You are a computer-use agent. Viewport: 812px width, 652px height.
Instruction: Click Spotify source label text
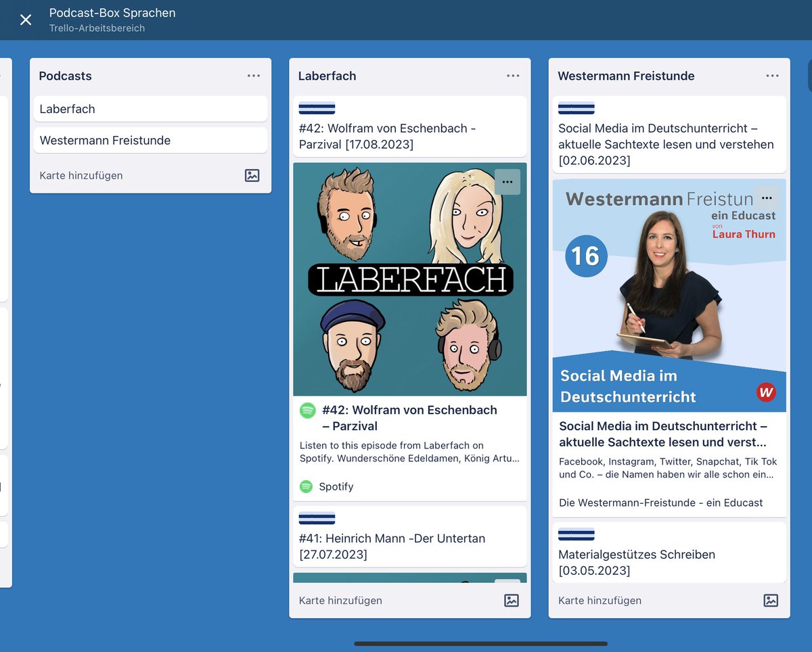coord(336,486)
